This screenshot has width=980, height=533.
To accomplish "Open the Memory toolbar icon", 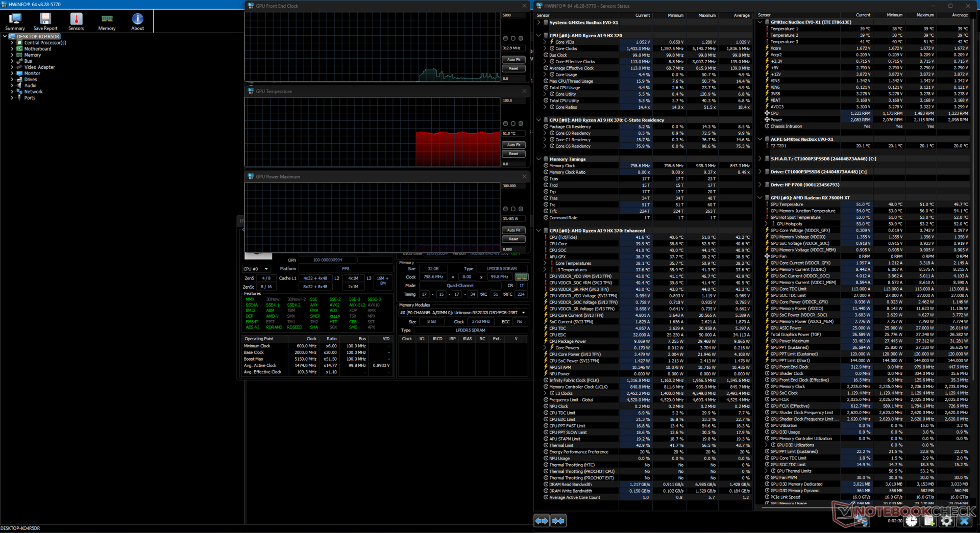I will pyautogui.click(x=107, y=19).
